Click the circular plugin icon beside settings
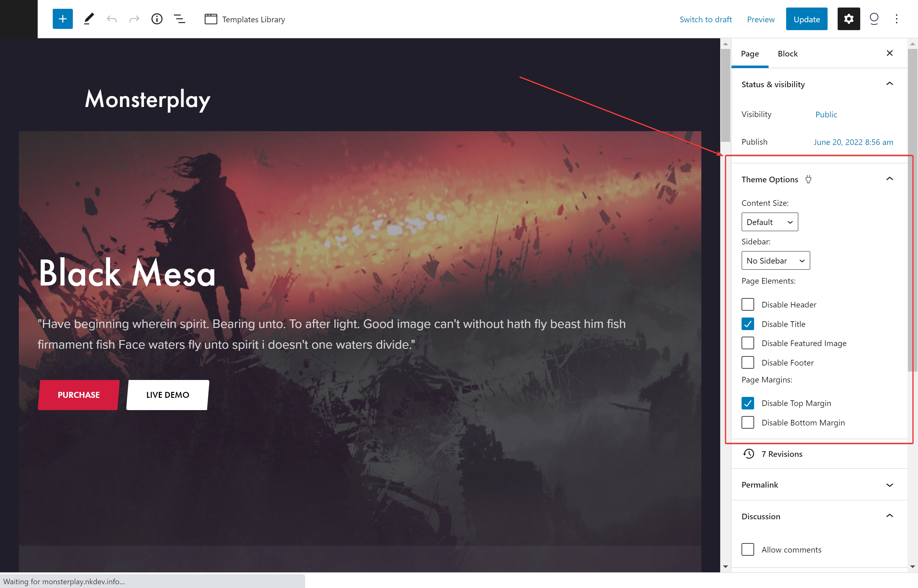 [874, 19]
